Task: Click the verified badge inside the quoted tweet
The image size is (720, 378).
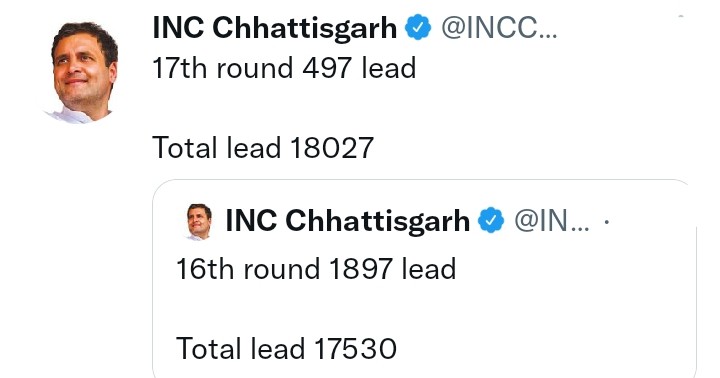Action: pos(491,220)
